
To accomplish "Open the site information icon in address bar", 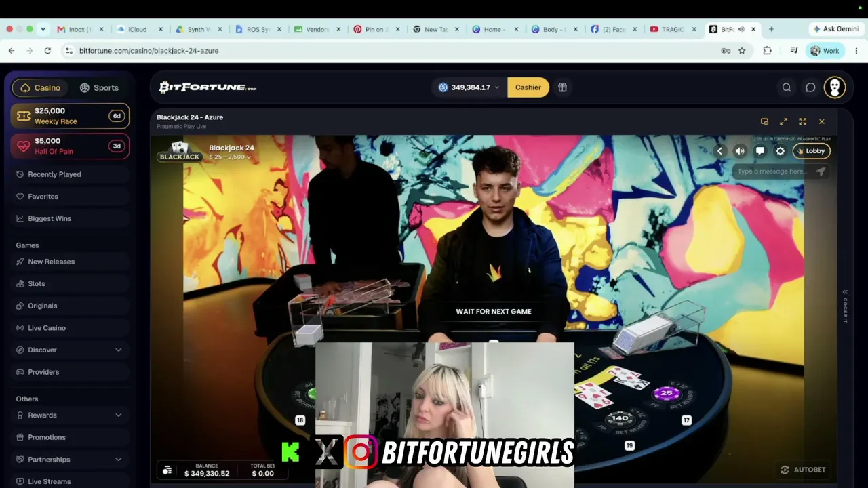I will pyautogui.click(x=69, y=51).
